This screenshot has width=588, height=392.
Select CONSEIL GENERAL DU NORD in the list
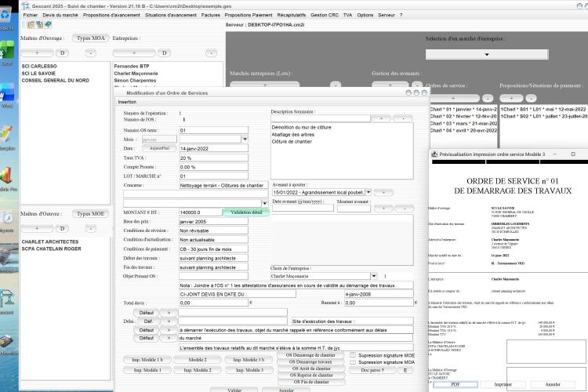56,80
